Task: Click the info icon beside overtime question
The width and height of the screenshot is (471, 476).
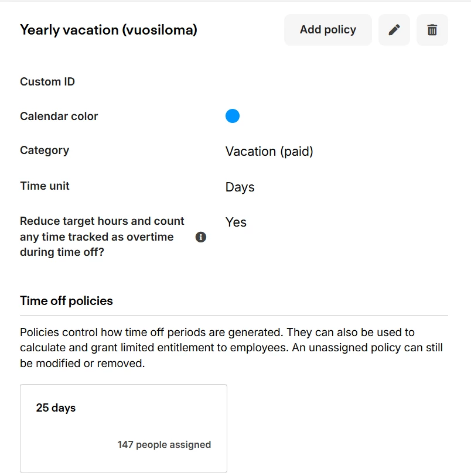Action: click(x=201, y=237)
